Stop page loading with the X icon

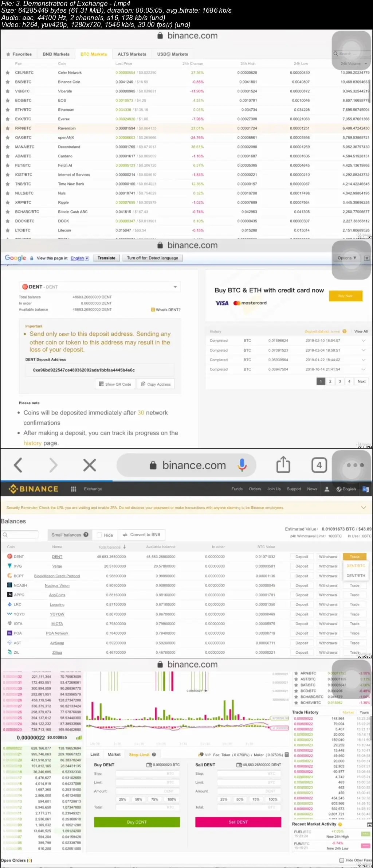90,465
